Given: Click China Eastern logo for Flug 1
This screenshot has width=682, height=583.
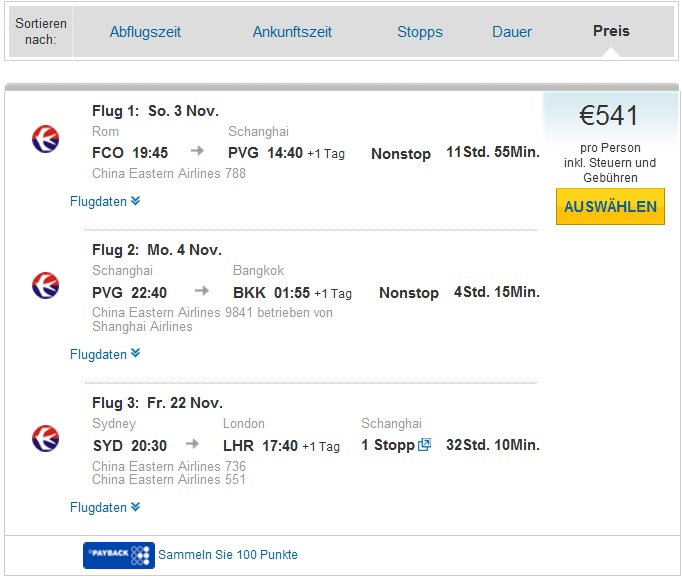Looking at the screenshot, I should [46, 139].
